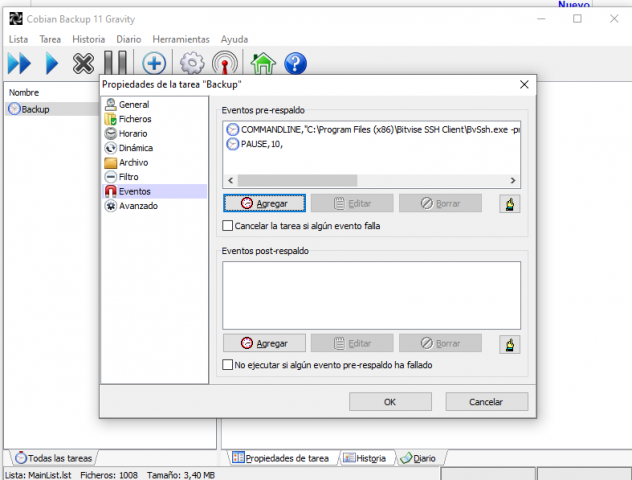Click Agregar under post-respaldo events
This screenshot has width=632, height=480.
click(x=264, y=343)
